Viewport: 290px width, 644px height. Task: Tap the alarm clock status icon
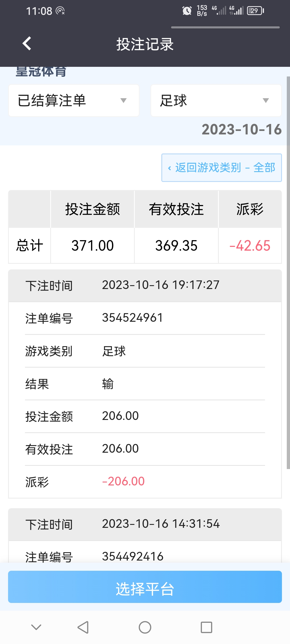pyautogui.click(x=187, y=11)
